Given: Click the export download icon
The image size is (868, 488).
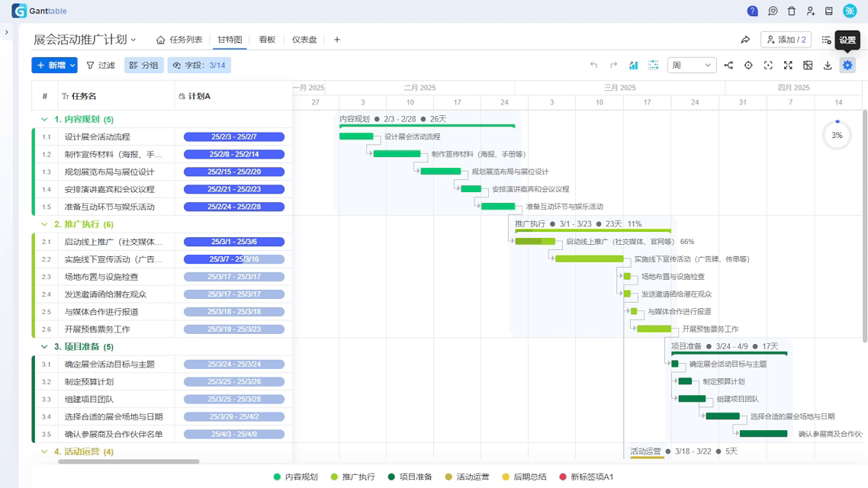Looking at the screenshot, I should click(x=828, y=65).
